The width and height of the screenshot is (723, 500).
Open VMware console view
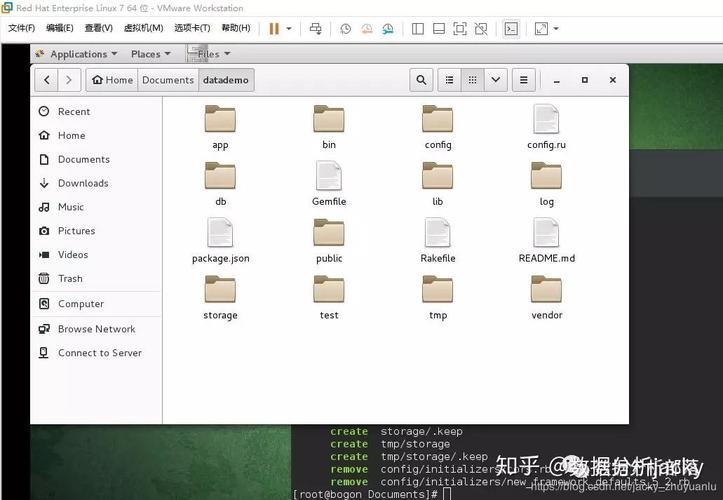pos(511,29)
